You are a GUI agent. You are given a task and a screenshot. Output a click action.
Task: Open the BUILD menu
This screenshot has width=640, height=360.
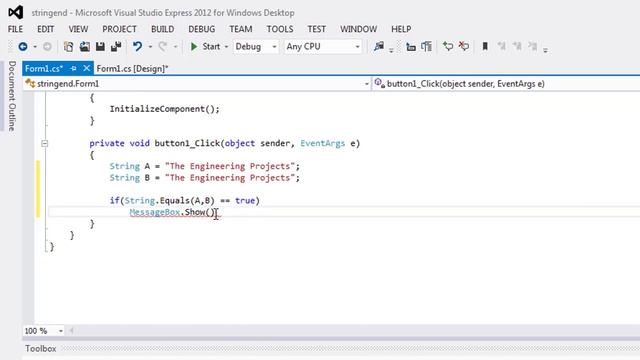tap(162, 29)
